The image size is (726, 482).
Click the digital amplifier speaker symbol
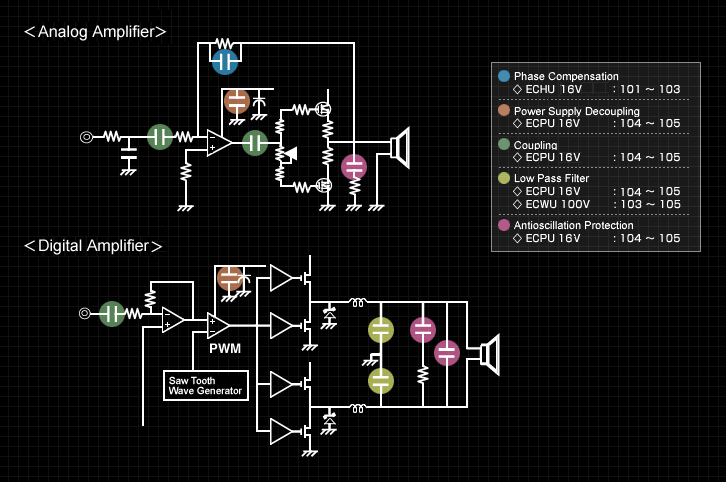click(488, 354)
